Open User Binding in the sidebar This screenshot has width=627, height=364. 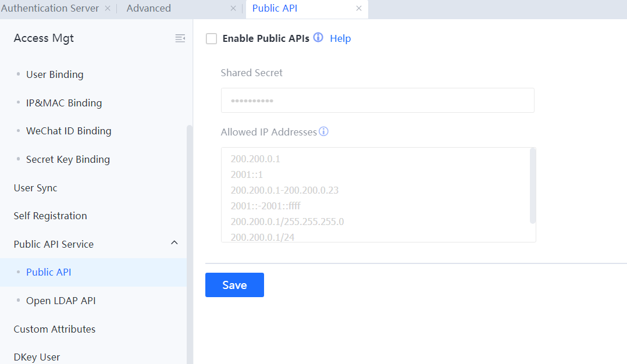click(55, 74)
